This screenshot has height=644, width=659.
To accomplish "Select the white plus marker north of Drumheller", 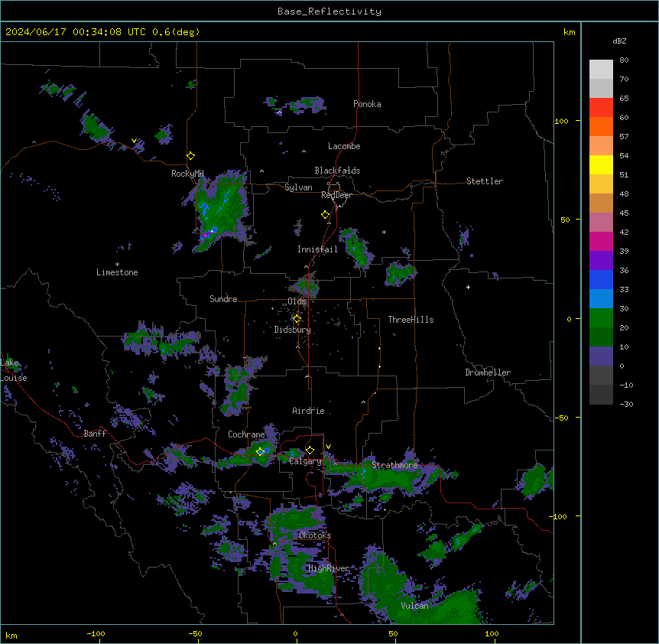I will pyautogui.click(x=468, y=287).
